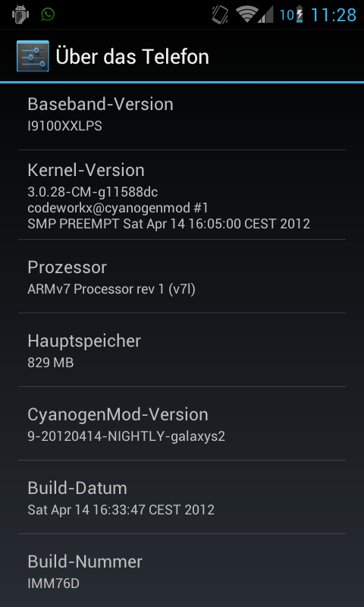Tap the WhatsApp notification icon
Image resolution: width=364 pixels, height=607 pixels.
(49, 14)
